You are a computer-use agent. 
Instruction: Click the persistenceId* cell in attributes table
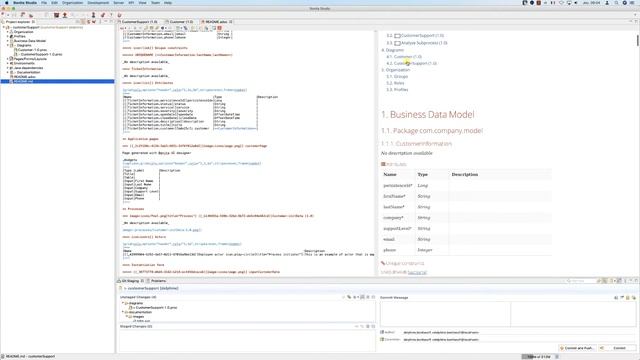tap(398, 185)
